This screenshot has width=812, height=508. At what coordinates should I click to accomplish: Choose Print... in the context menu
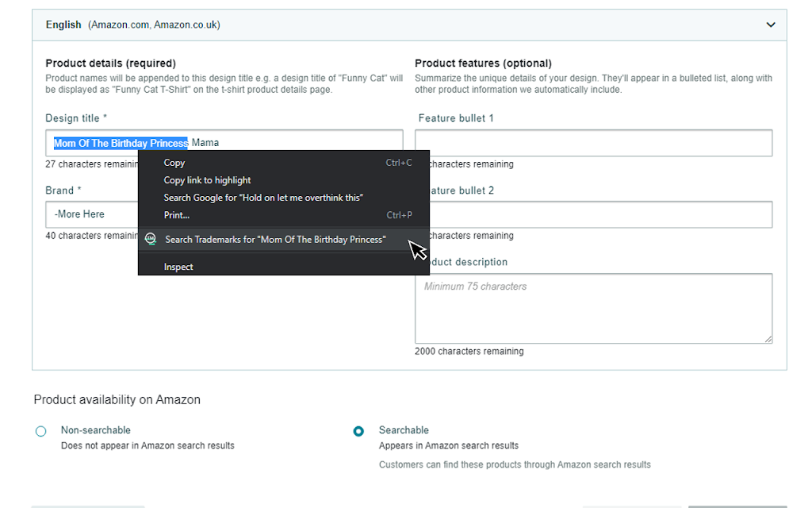177,215
